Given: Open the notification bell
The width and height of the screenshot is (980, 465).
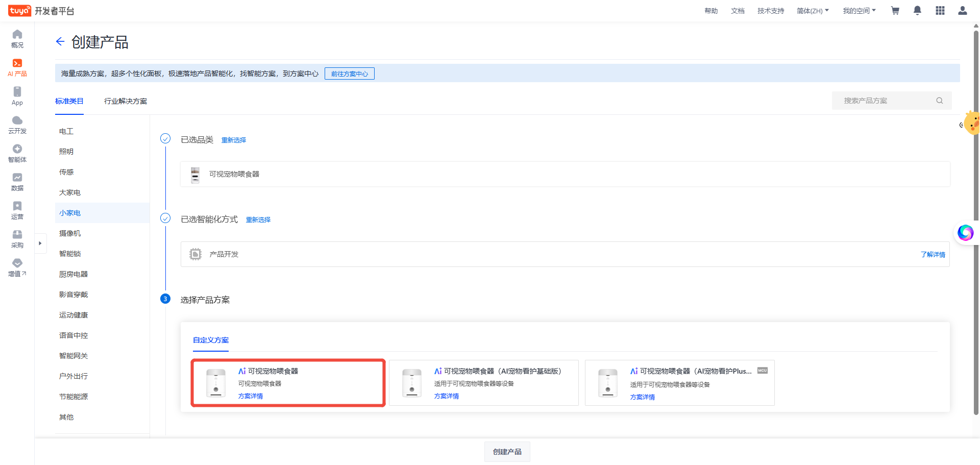Looking at the screenshot, I should click(x=917, y=11).
